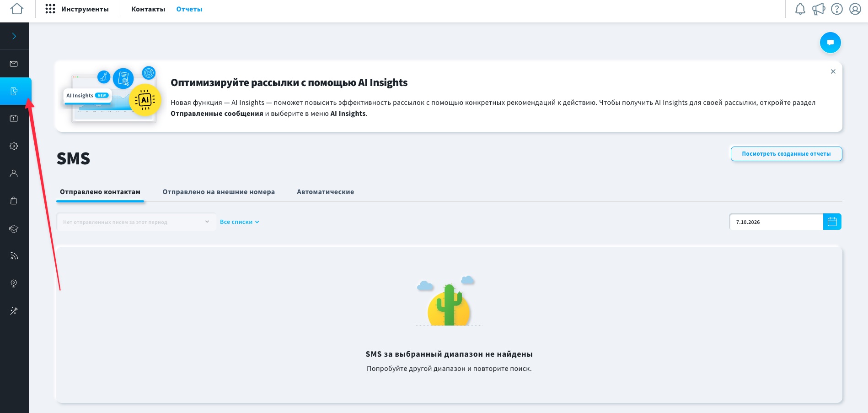Image resolution: width=868 pixels, height=413 pixels.
Task: Close the AI Insights banner
Action: click(833, 71)
